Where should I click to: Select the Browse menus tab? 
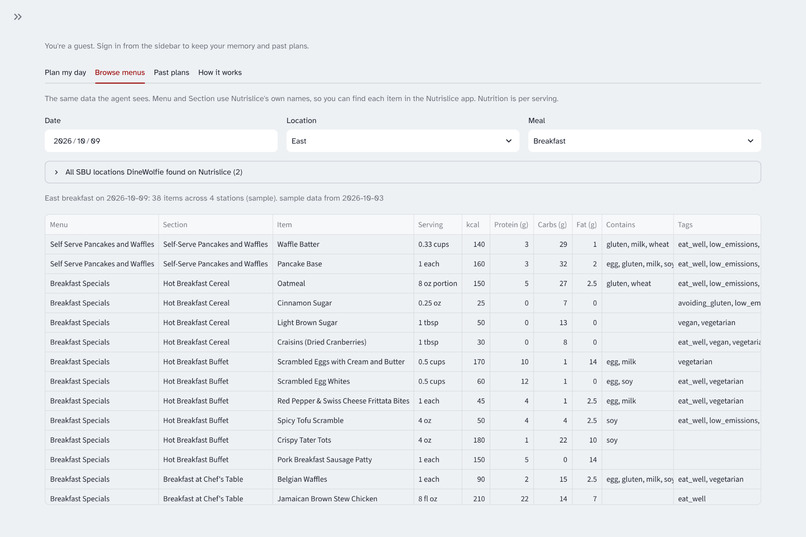[120, 72]
